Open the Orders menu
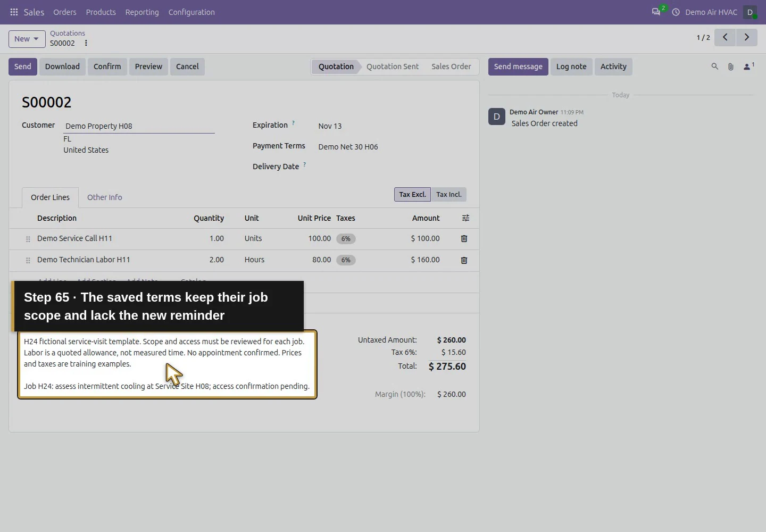This screenshot has height=532, width=766. point(65,12)
